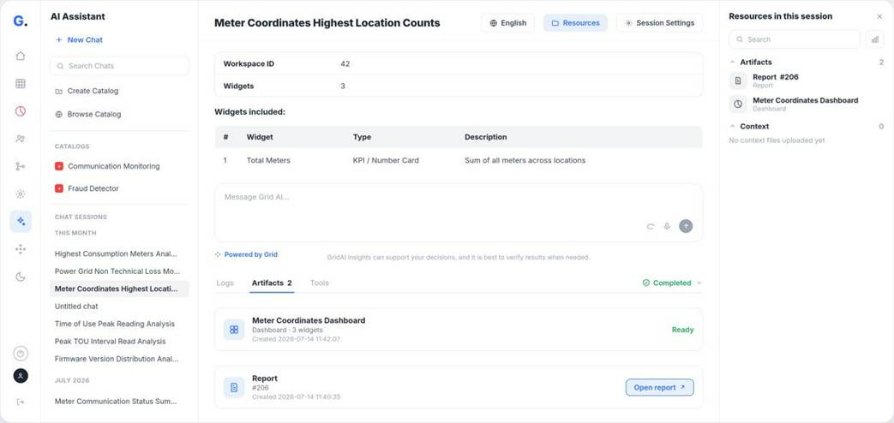Open the Home icon in the sidebar
Screen dimensions: 894x423
(21, 56)
